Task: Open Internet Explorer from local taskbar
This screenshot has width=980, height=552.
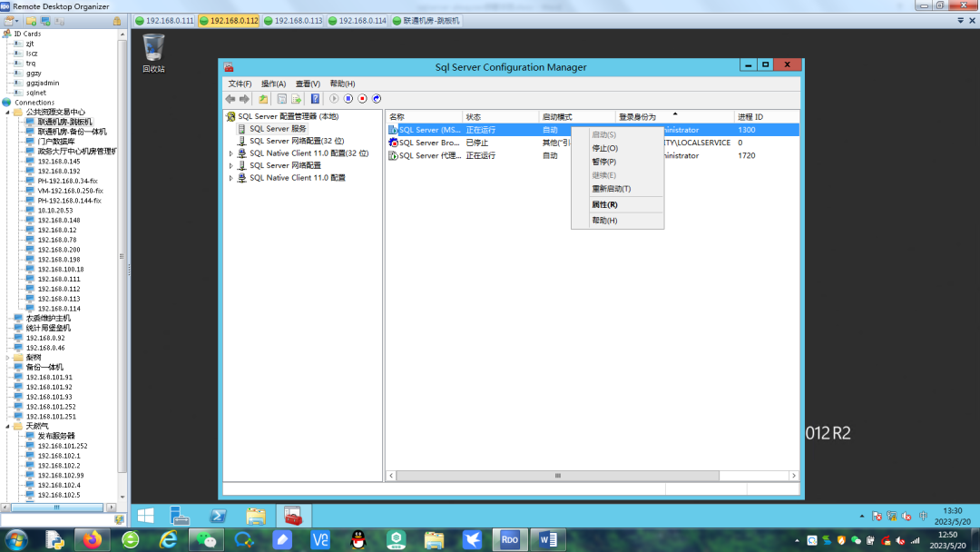Action: click(168, 539)
